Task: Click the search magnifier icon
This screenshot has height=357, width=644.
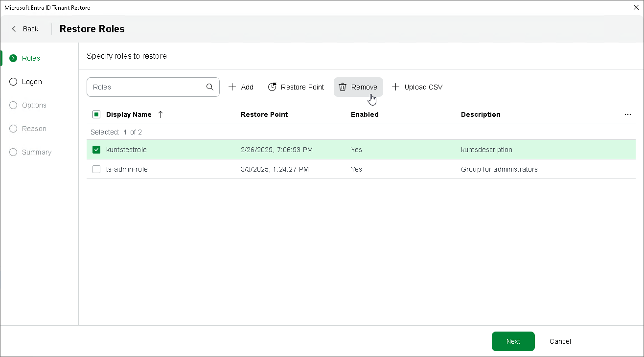Action: (x=210, y=87)
